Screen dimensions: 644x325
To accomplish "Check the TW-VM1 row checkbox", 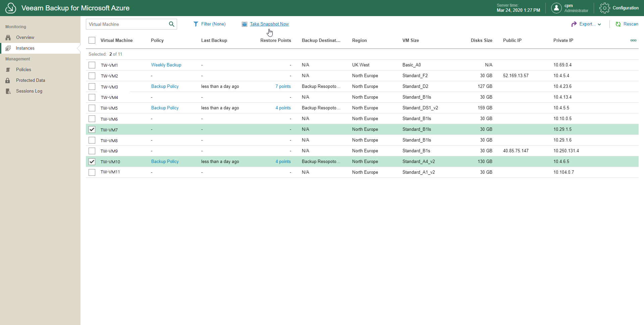I will pyautogui.click(x=92, y=65).
